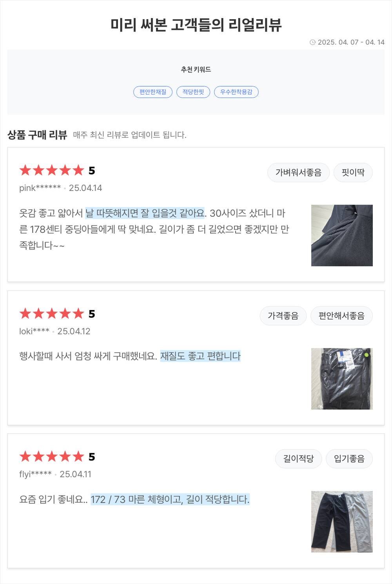Click the 가격좋음 review tag
This screenshot has width=392, height=584.
tap(283, 316)
